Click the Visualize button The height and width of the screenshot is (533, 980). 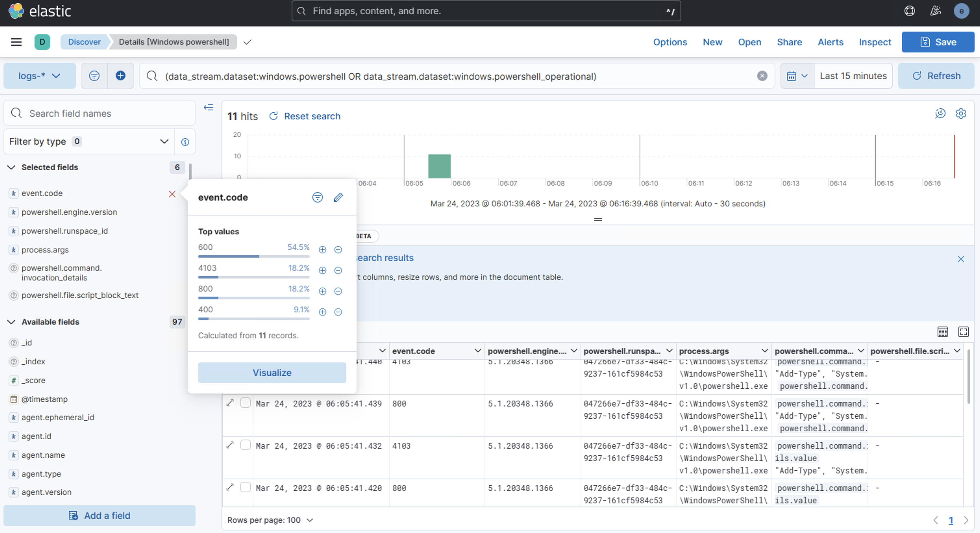pyautogui.click(x=272, y=372)
